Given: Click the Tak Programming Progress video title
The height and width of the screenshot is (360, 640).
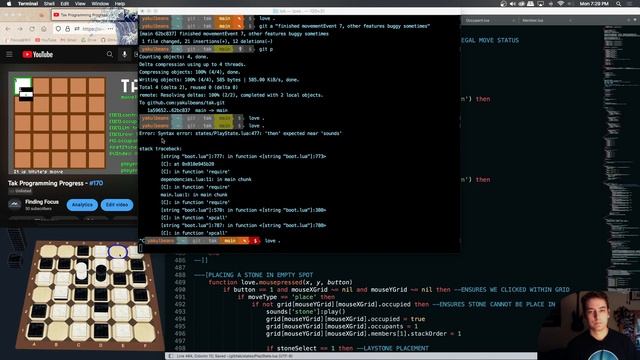Looking at the screenshot, I should [56, 183].
